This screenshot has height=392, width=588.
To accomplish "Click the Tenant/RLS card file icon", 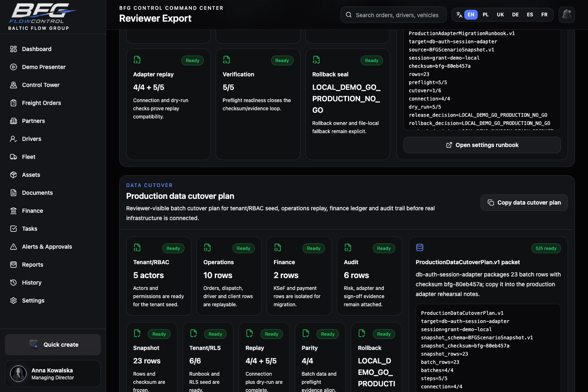I will (x=194, y=333).
